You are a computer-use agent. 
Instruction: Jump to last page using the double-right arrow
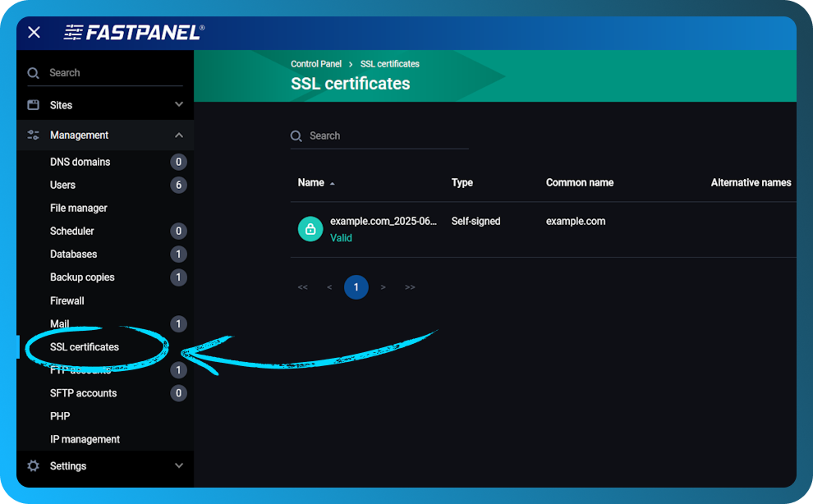coord(410,287)
